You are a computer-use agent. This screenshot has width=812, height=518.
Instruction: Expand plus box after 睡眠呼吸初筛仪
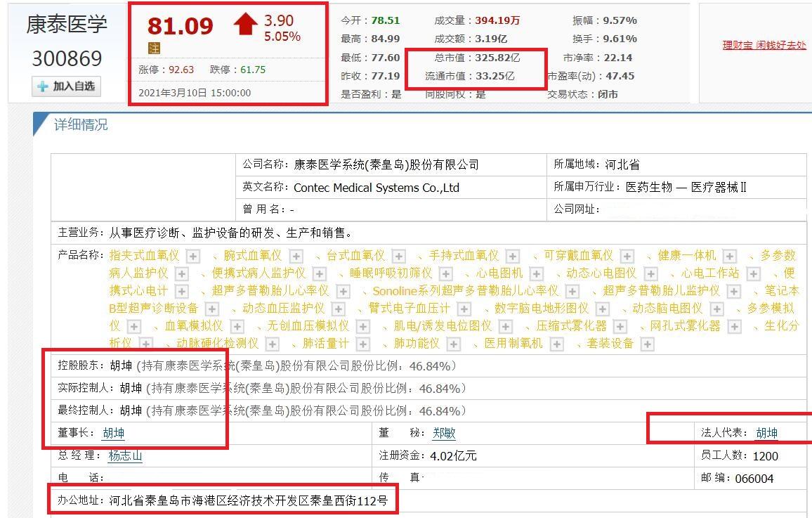click(x=446, y=274)
